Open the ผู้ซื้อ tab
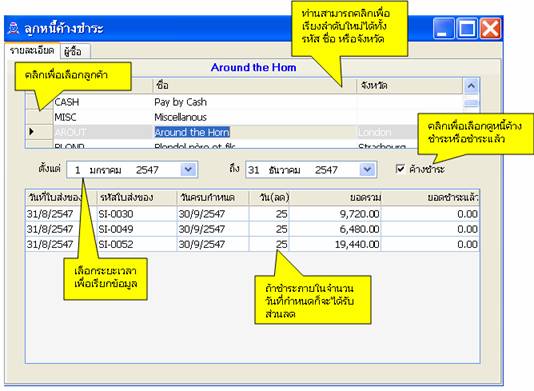The image size is (534, 391). pyautogui.click(x=74, y=51)
